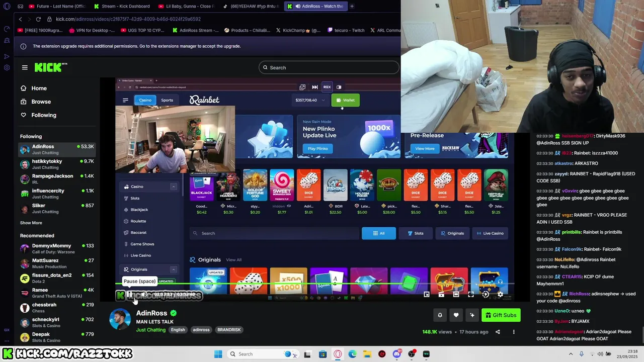Switch to Future - Last Name tab
Image resolution: width=644 pixels, height=362 pixels.
[x=57, y=6]
